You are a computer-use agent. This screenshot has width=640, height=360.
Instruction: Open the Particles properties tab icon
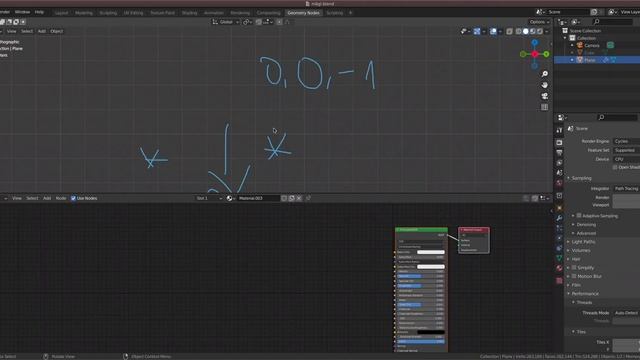(x=559, y=228)
